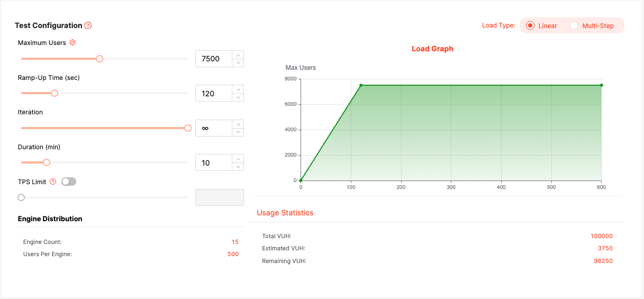Decrease Duration with down arrow
The image size is (644, 299).
[238, 166]
